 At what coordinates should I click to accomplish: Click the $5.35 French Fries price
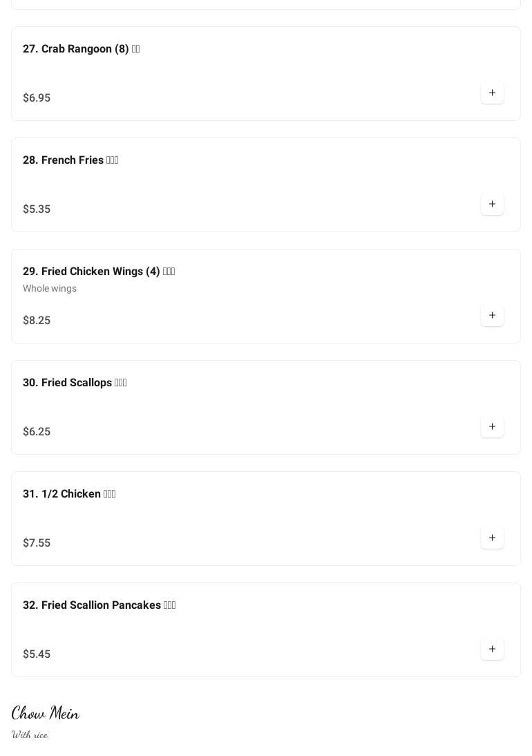(37, 209)
